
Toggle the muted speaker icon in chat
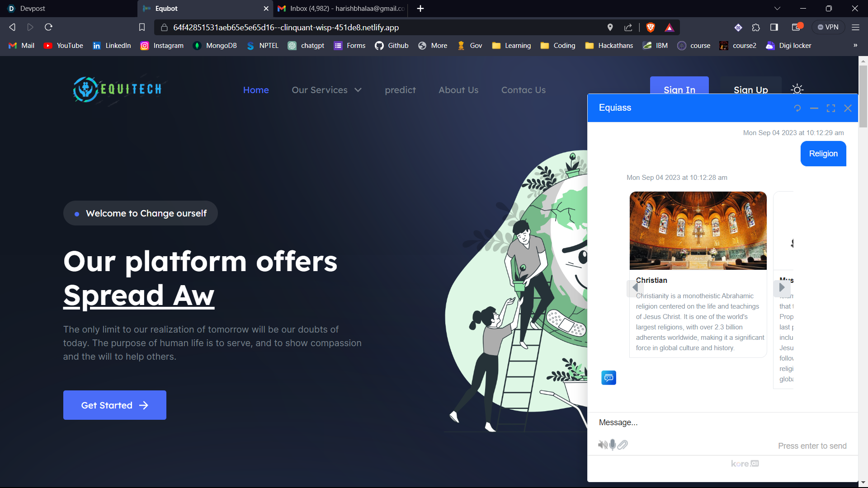click(603, 445)
